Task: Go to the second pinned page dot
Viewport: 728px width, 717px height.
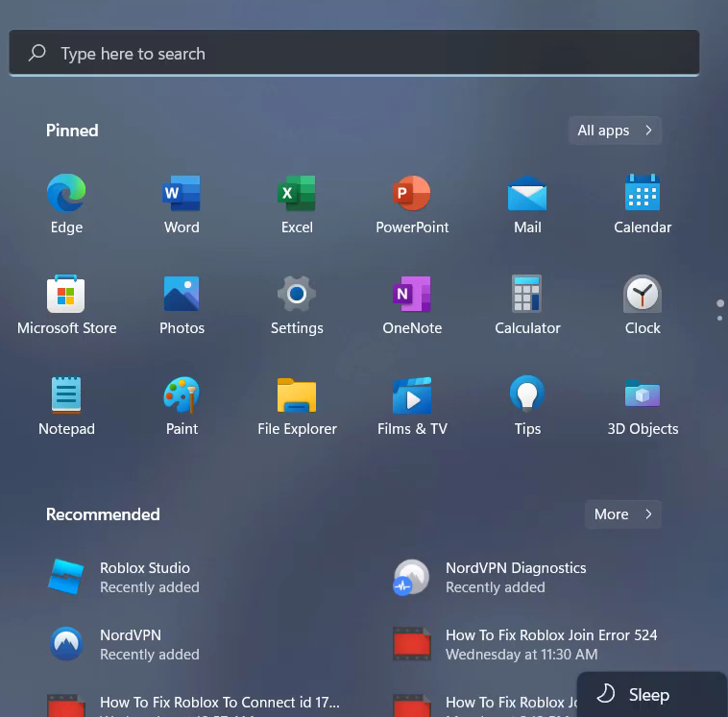Action: coord(719,319)
